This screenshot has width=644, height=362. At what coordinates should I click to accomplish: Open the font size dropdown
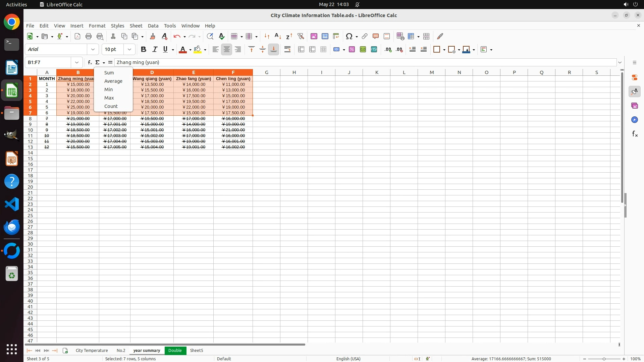[129, 50]
